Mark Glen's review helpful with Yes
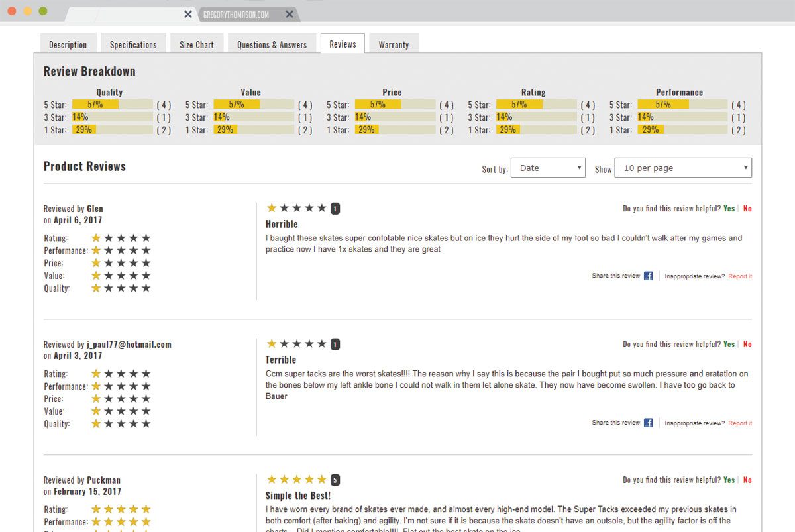This screenshot has height=532, width=795. [x=729, y=209]
